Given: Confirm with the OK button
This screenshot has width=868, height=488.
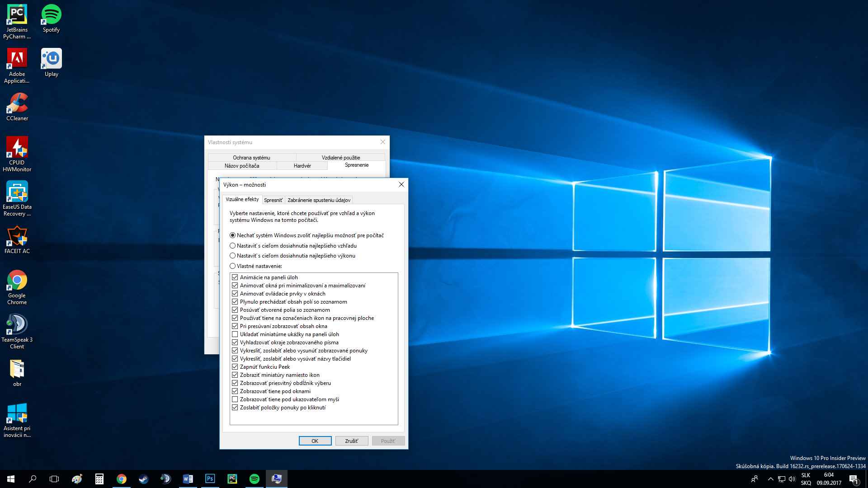Looking at the screenshot, I should coord(315,441).
